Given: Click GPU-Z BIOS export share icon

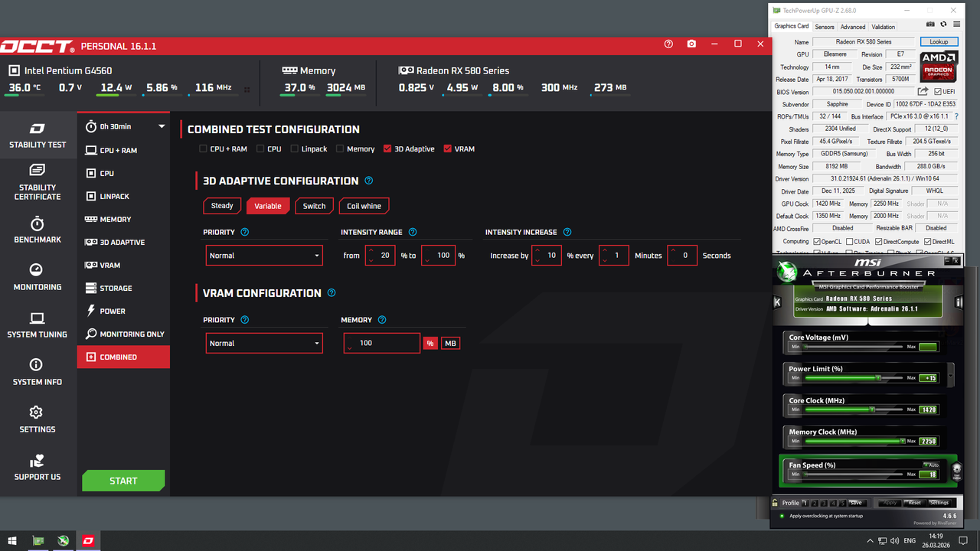Looking at the screenshot, I should (923, 92).
